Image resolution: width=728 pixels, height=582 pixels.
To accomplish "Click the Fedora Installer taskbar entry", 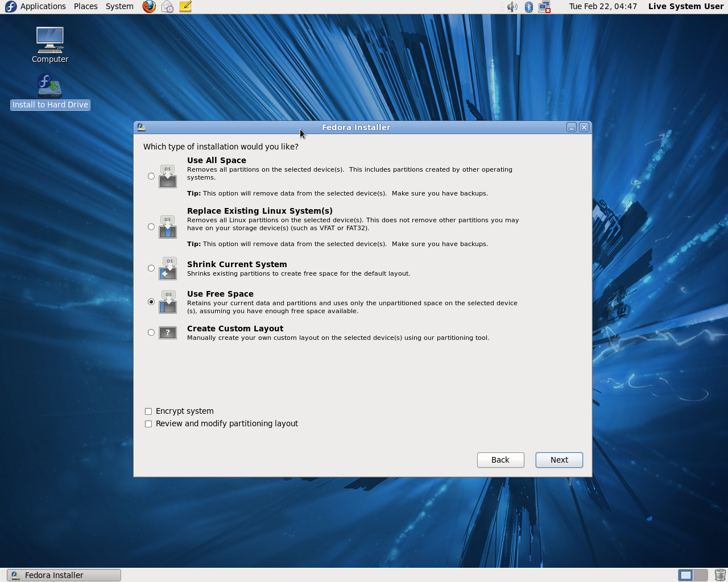I will (64, 575).
